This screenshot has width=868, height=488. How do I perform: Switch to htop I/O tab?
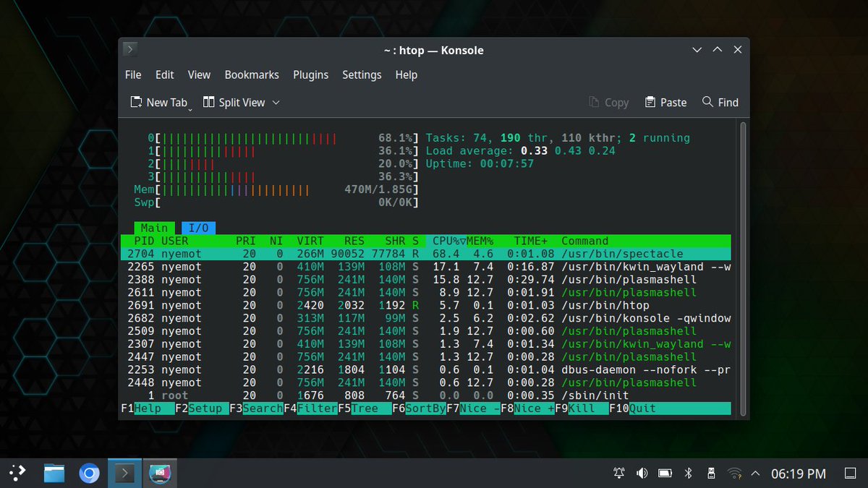point(198,228)
